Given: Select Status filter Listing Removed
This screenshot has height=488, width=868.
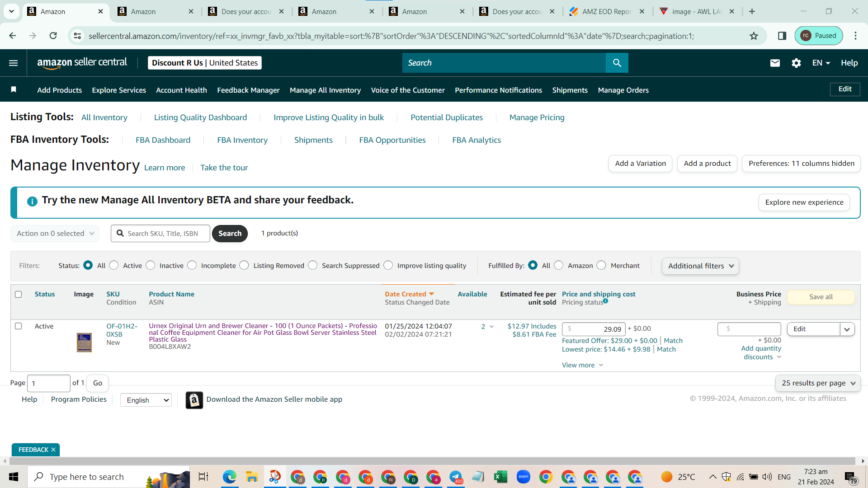Looking at the screenshot, I should 244,266.
